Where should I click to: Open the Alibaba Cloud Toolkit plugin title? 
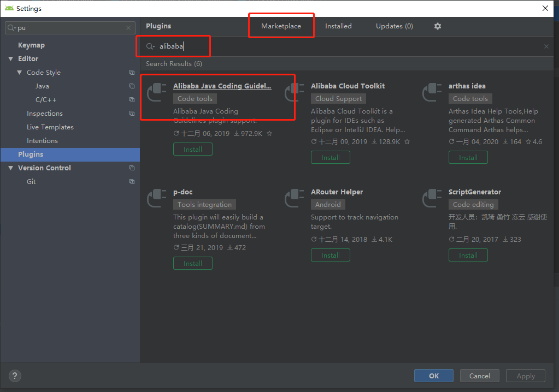point(348,86)
